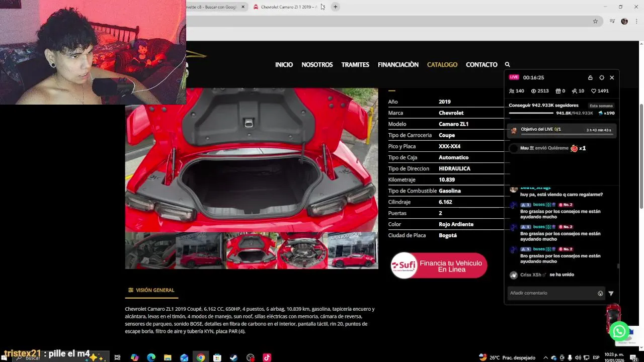
Task: Open LIVE panel settings gear
Action: (x=602, y=77)
